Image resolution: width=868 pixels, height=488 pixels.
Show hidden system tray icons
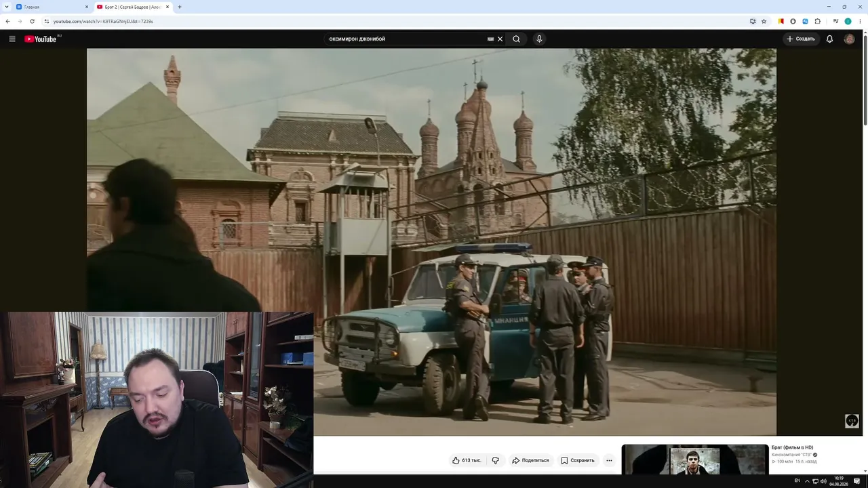click(807, 481)
